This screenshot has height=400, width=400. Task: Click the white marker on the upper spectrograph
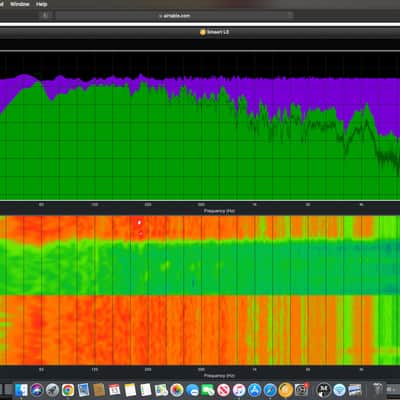pos(140,222)
